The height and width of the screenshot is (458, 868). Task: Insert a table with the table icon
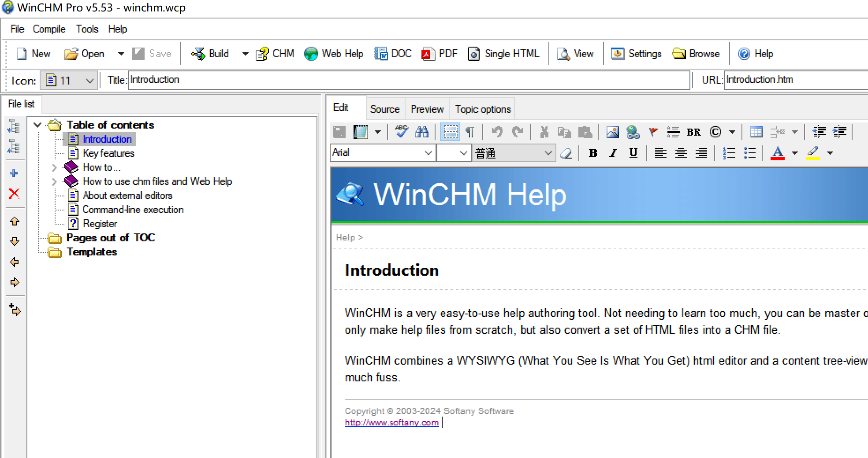(x=756, y=132)
